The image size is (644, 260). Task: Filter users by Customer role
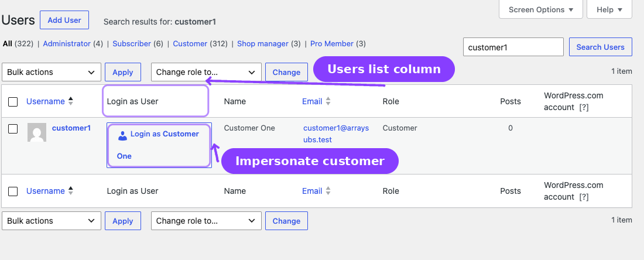coord(190,43)
